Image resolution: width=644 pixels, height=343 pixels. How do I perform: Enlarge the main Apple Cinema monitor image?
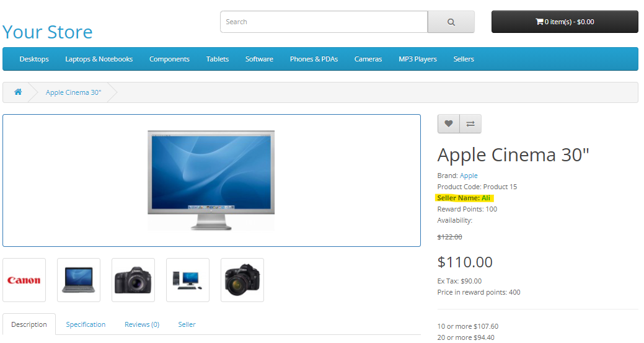(x=211, y=180)
